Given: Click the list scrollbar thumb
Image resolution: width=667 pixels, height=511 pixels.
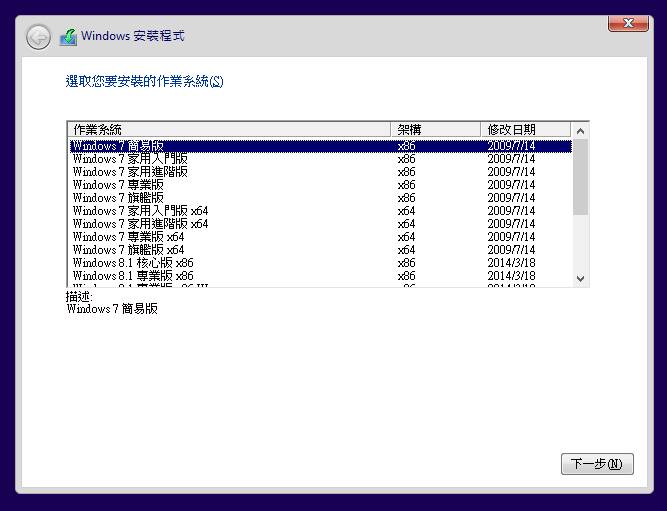Looking at the screenshot, I should pos(580,177).
